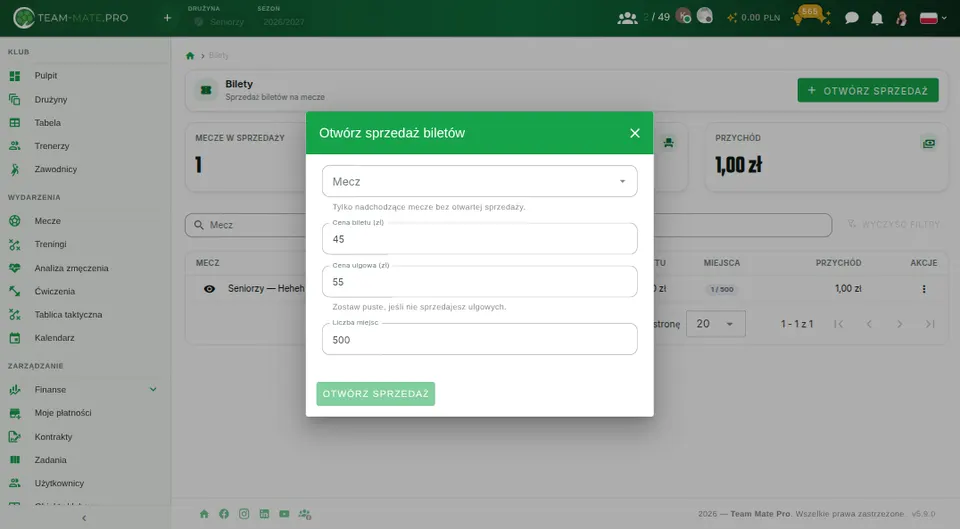Viewport: 960px width, 529px height.
Task: Click the user profile avatar
Action: point(902,18)
